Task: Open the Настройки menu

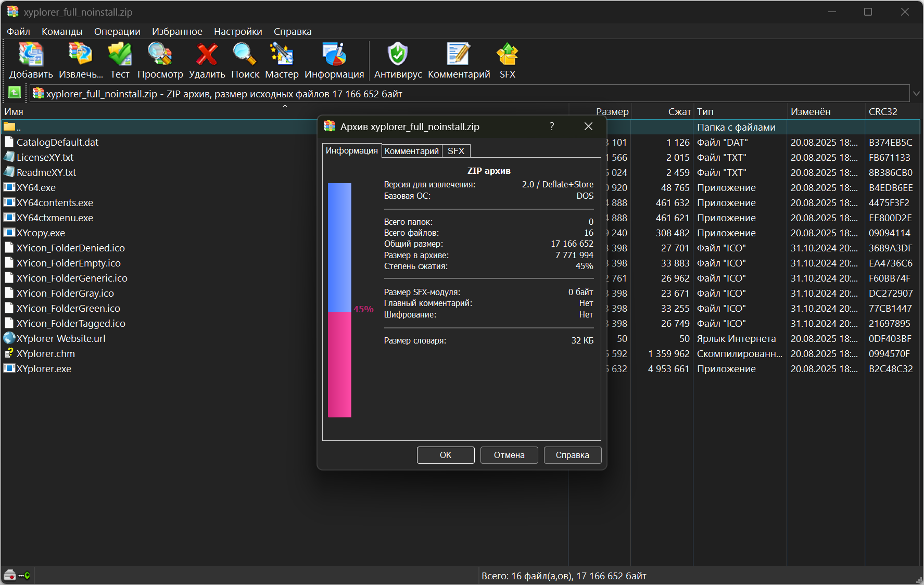Action: [238, 31]
